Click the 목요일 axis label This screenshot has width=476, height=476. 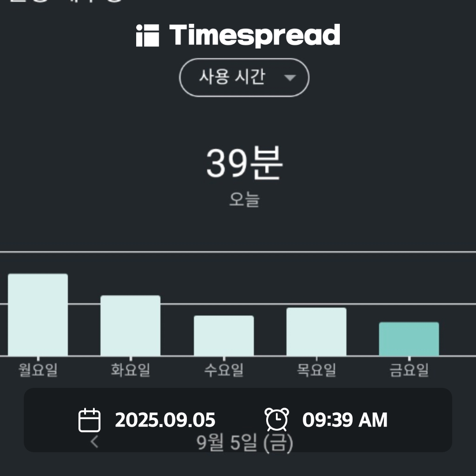(316, 370)
